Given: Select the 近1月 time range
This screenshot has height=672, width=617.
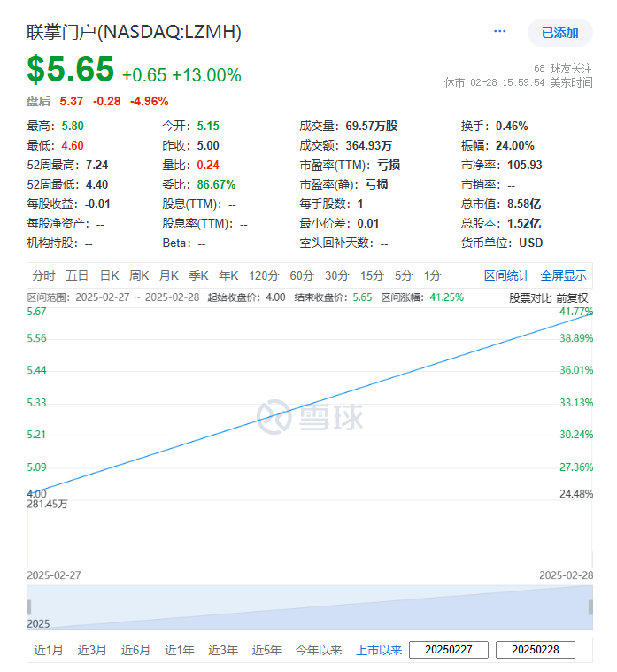Looking at the screenshot, I should (49, 650).
